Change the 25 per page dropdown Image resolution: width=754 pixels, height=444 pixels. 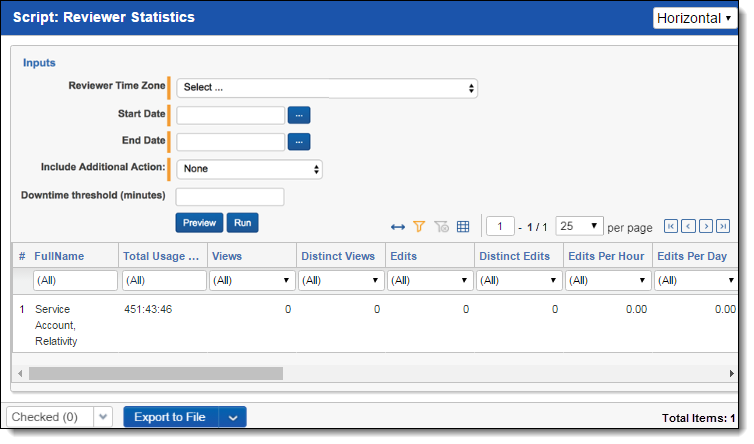coord(580,227)
